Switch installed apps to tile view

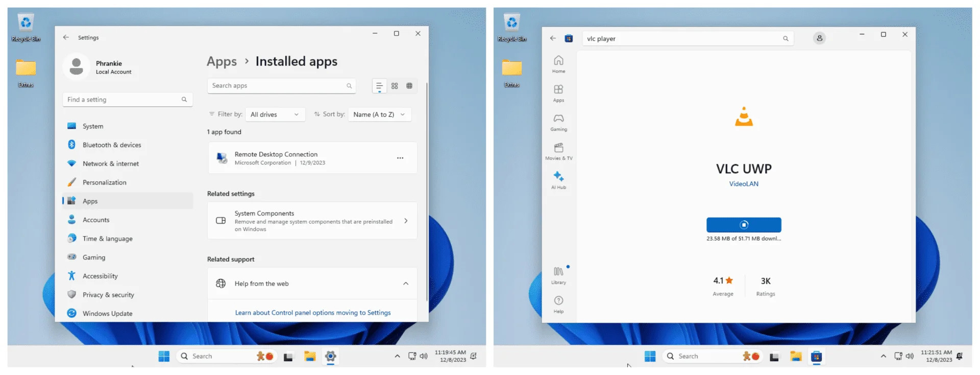(x=409, y=86)
